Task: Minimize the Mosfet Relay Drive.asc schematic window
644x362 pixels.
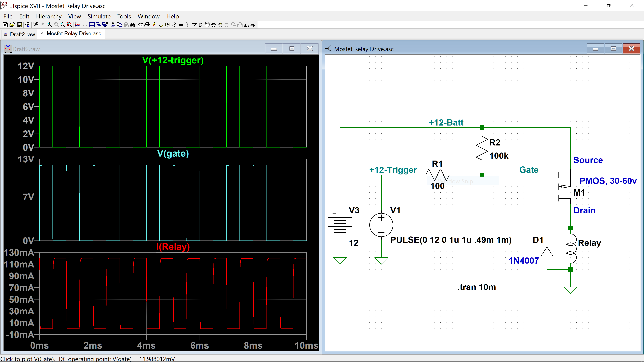Action: tap(596, 48)
